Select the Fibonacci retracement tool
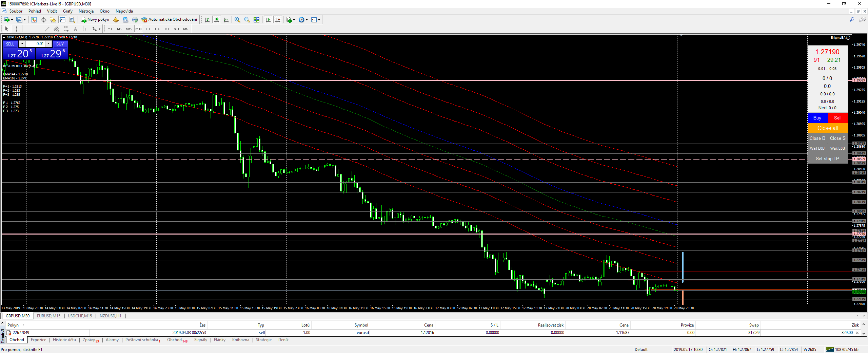The height and width of the screenshot is (353, 868). click(x=66, y=29)
